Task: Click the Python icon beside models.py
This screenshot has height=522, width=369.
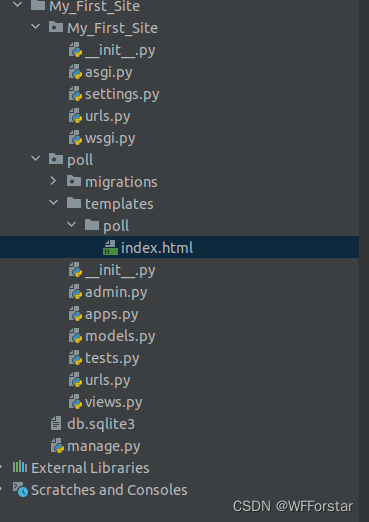Action: click(x=75, y=336)
